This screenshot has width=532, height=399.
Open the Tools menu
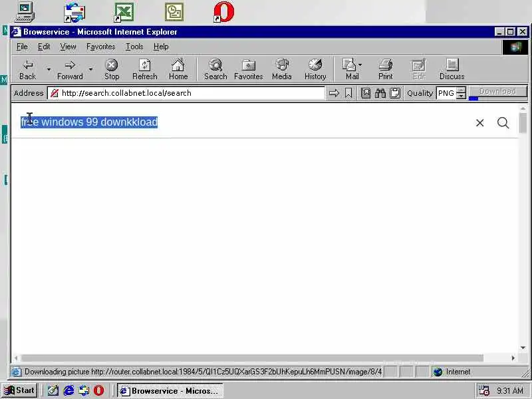tap(134, 47)
